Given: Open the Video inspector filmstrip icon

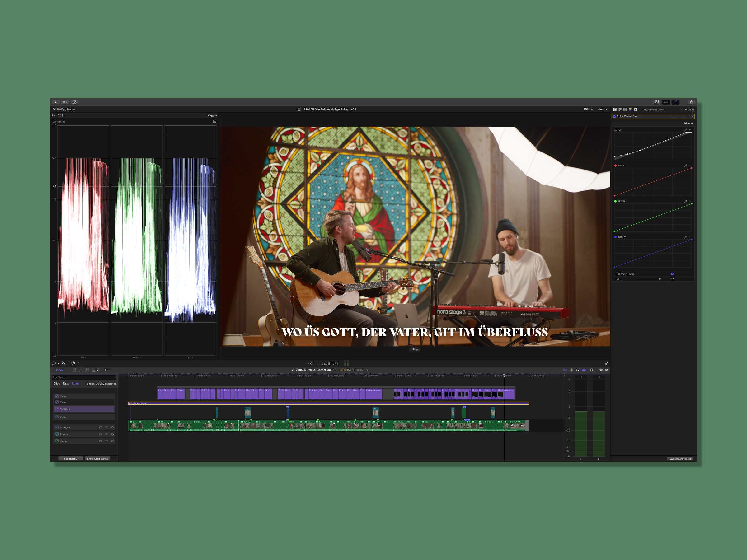Looking at the screenshot, I should (x=625, y=110).
